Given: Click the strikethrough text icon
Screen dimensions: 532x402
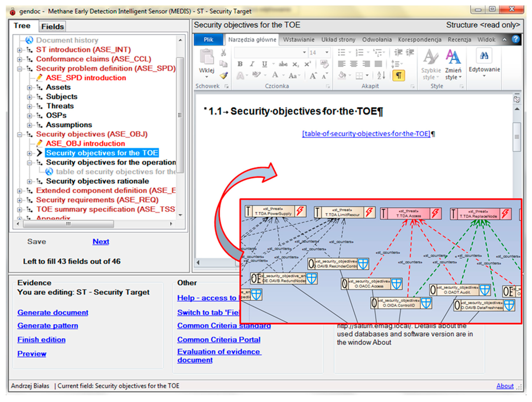Looking at the screenshot, I should pos(283,64).
